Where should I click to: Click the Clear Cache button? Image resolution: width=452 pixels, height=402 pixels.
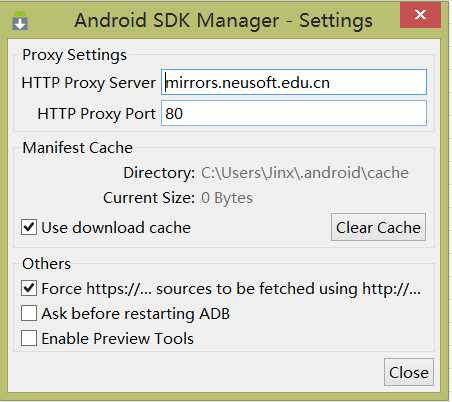tap(378, 227)
